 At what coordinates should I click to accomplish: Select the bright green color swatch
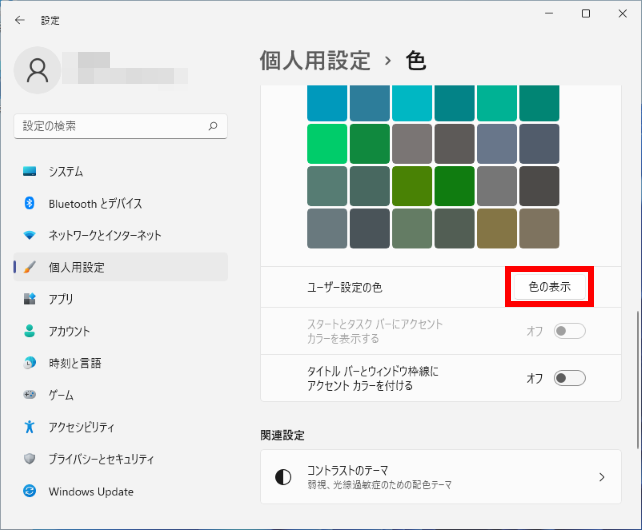pos(327,144)
